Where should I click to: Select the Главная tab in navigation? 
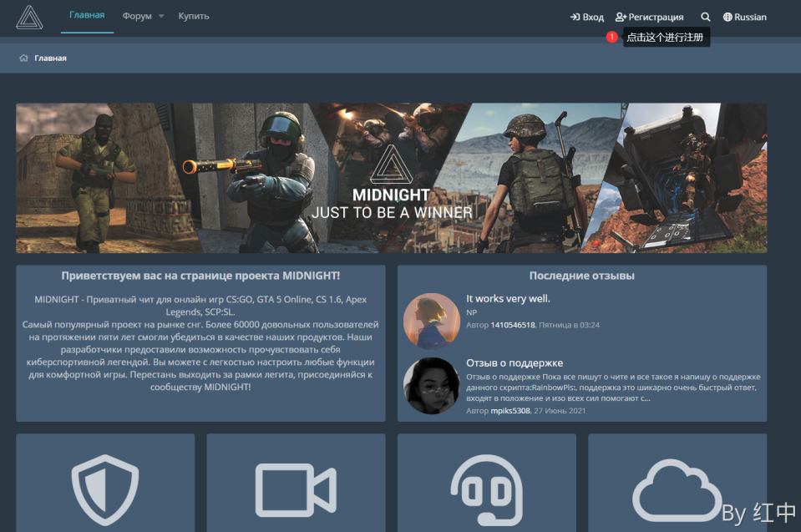[x=87, y=16]
